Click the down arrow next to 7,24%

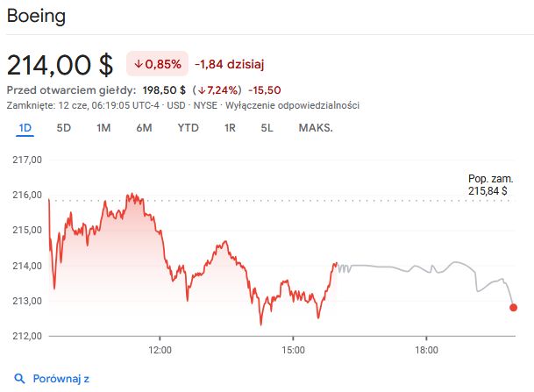click(201, 89)
